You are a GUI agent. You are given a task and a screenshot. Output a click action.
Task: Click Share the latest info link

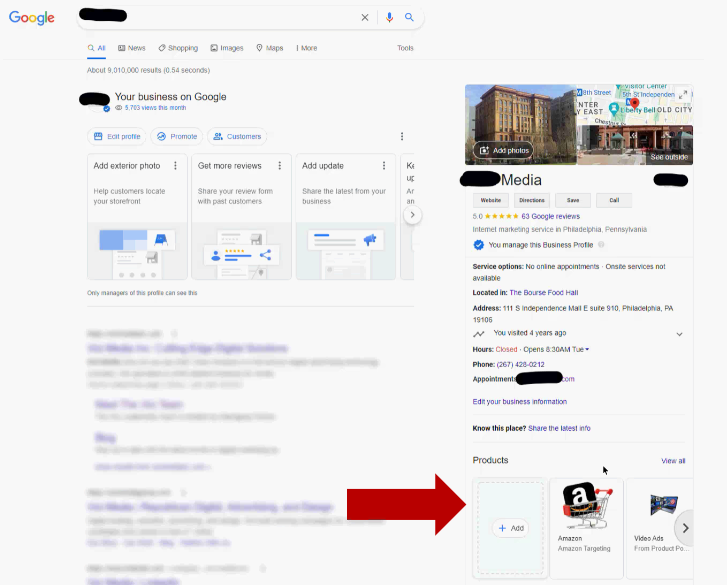coord(559,428)
